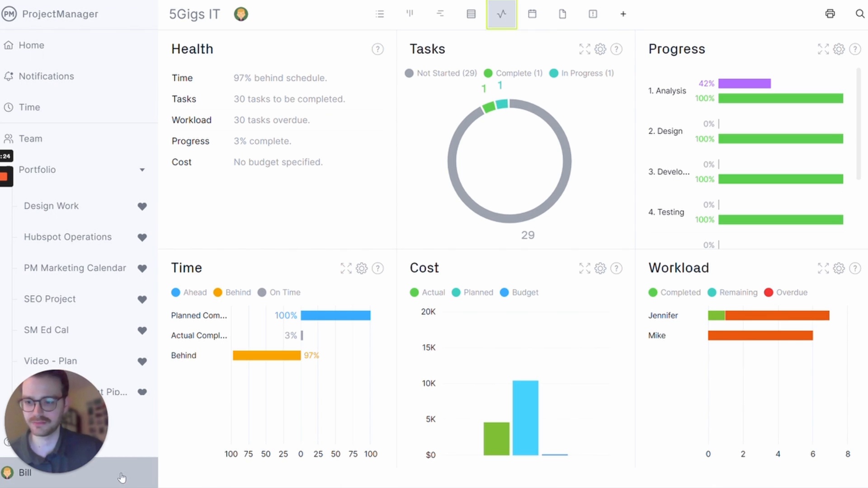Toggle favorite heart for Design Work
Viewport: 868px width, 488px height.
click(x=142, y=206)
